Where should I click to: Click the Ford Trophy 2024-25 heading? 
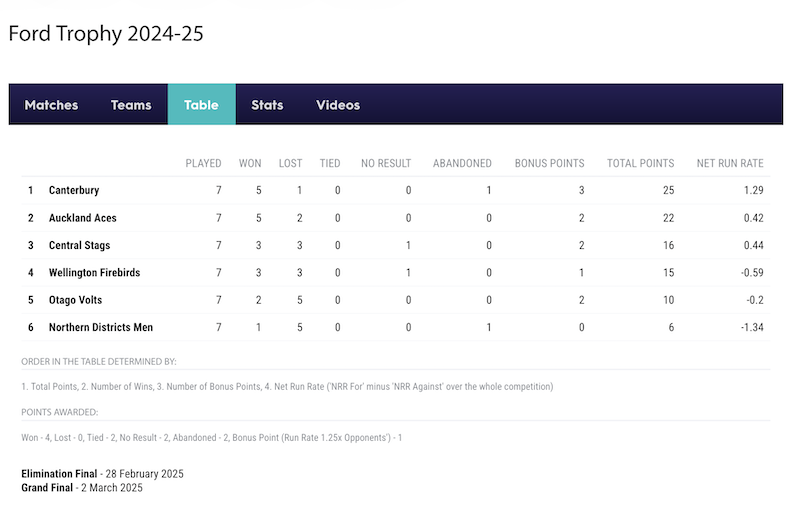(106, 34)
